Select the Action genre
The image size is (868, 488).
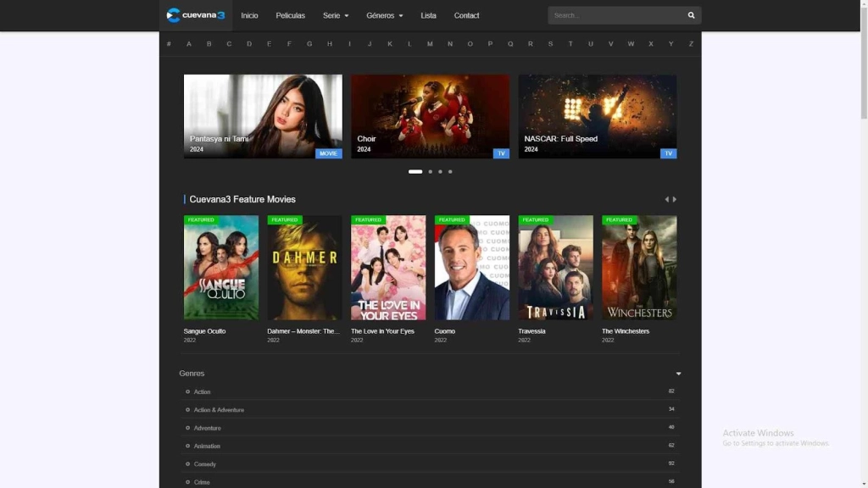pos(202,391)
